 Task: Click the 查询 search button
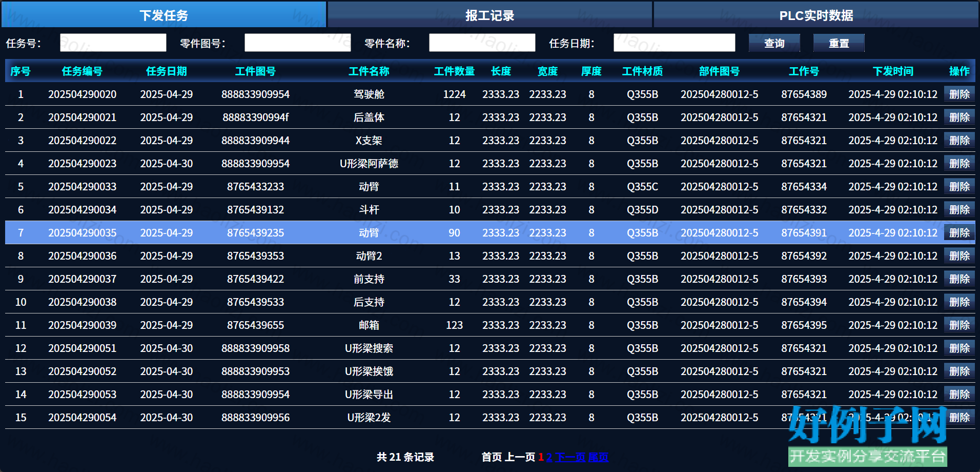(x=774, y=43)
